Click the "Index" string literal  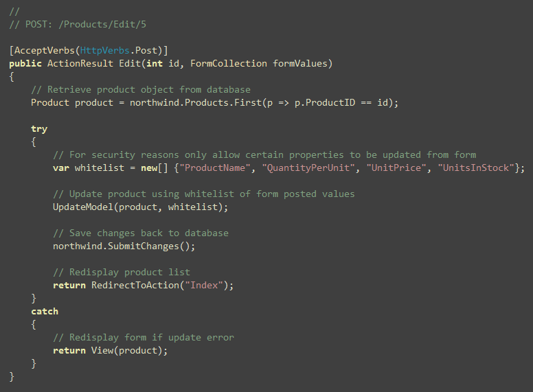(x=204, y=285)
